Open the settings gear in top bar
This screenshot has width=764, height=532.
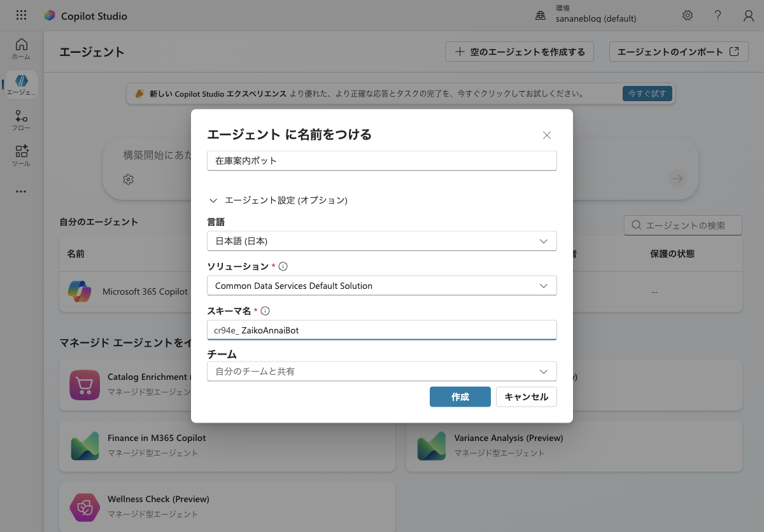click(688, 15)
